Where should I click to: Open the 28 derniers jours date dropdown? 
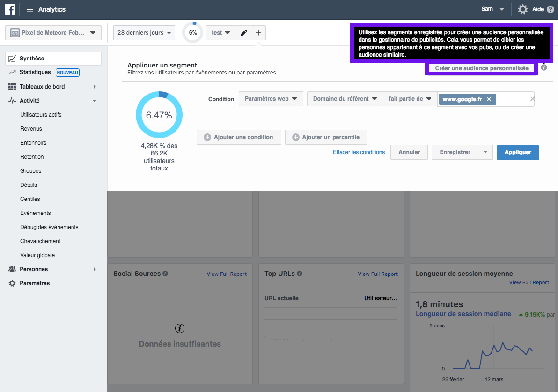[x=144, y=33]
